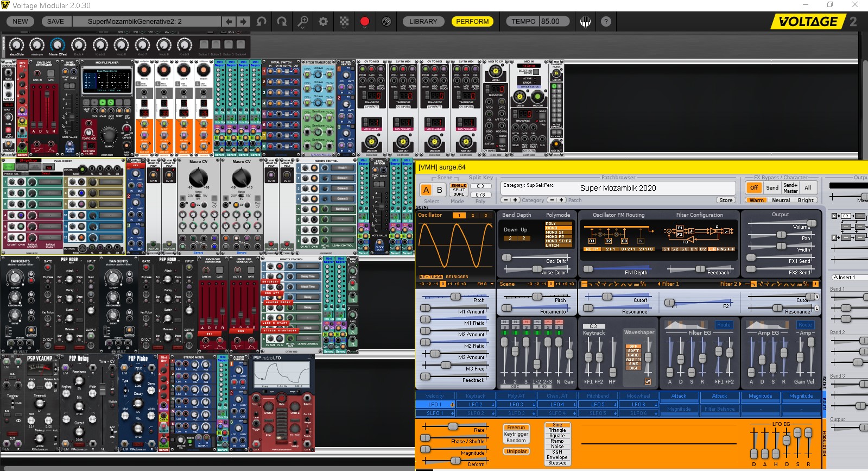
Task: Click previous Category minus button in Patchbrowser
Action: pos(505,200)
